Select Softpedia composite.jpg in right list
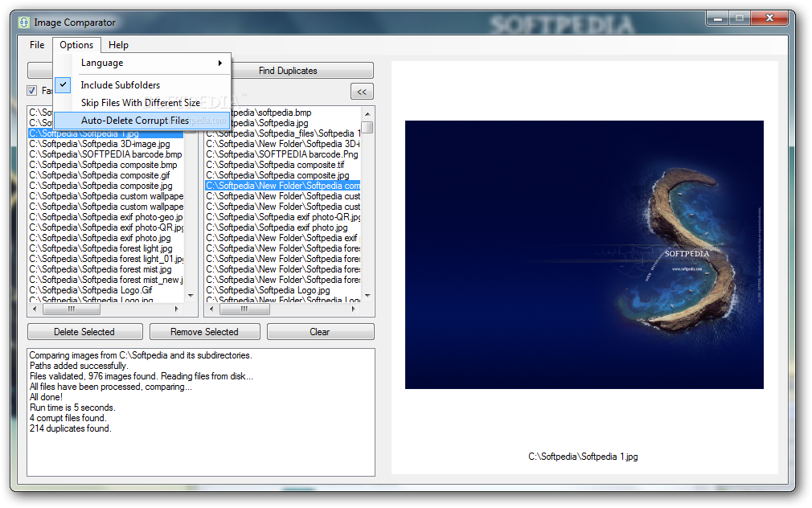Viewport: 812px width, 508px height. [283, 175]
